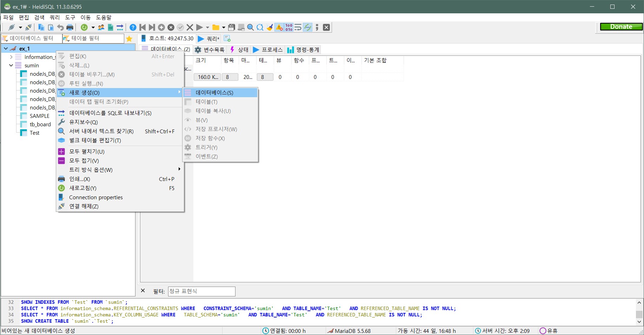Choose Connection properties in the context menu

click(x=120, y=197)
